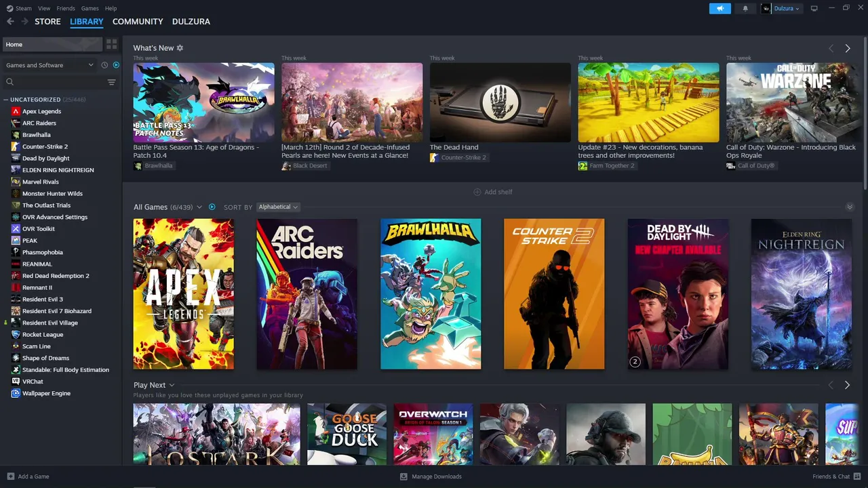The height and width of the screenshot is (488, 868).
Task: Toggle the ready-to-play filter icon
Action: pos(116,65)
